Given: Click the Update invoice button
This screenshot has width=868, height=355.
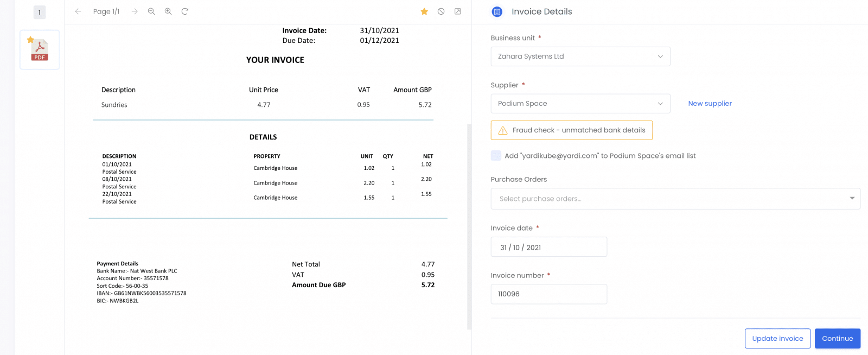Looking at the screenshot, I should (x=777, y=339).
